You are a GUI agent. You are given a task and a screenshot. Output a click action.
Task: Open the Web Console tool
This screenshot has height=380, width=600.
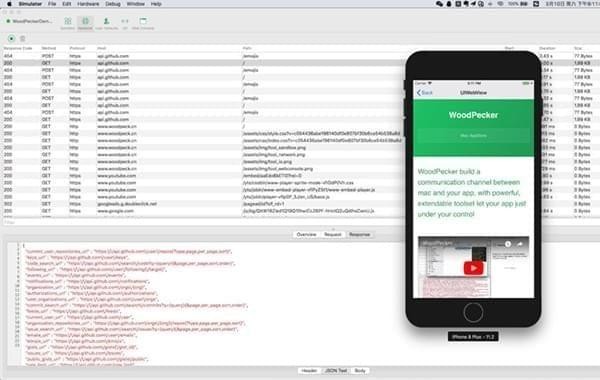coord(143,23)
